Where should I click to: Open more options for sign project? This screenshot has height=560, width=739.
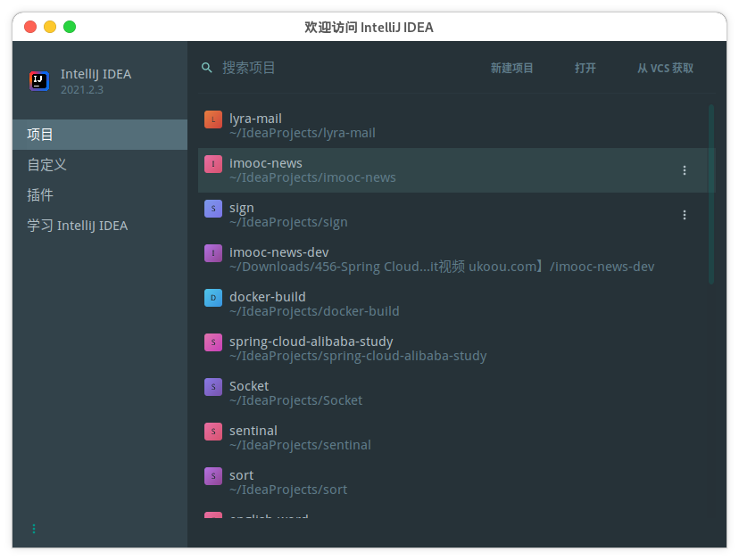tap(685, 215)
